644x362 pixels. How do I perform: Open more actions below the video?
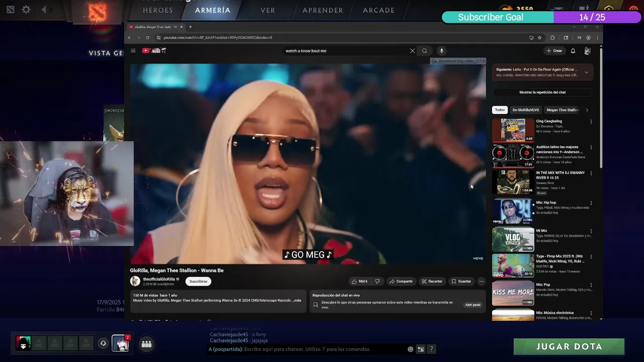click(x=481, y=282)
